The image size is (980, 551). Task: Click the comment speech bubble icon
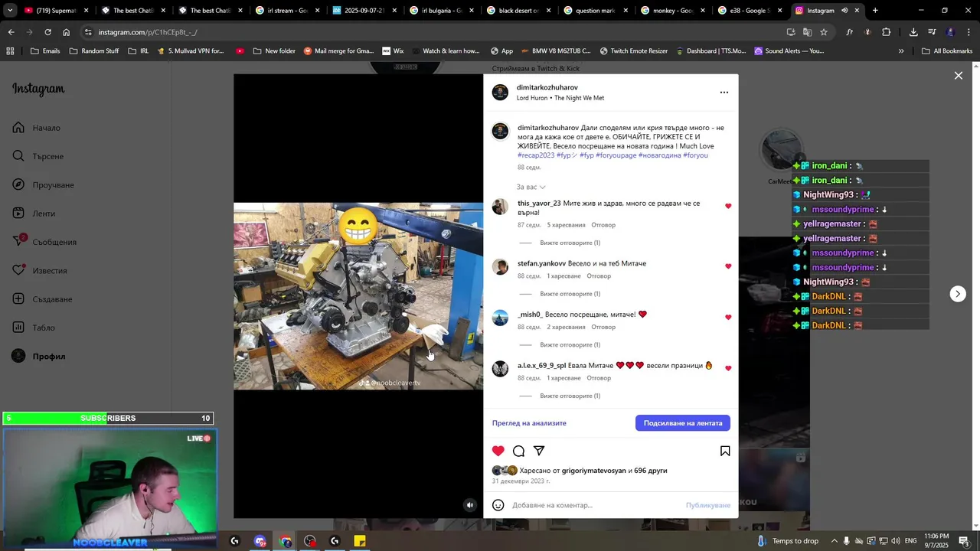[519, 451]
